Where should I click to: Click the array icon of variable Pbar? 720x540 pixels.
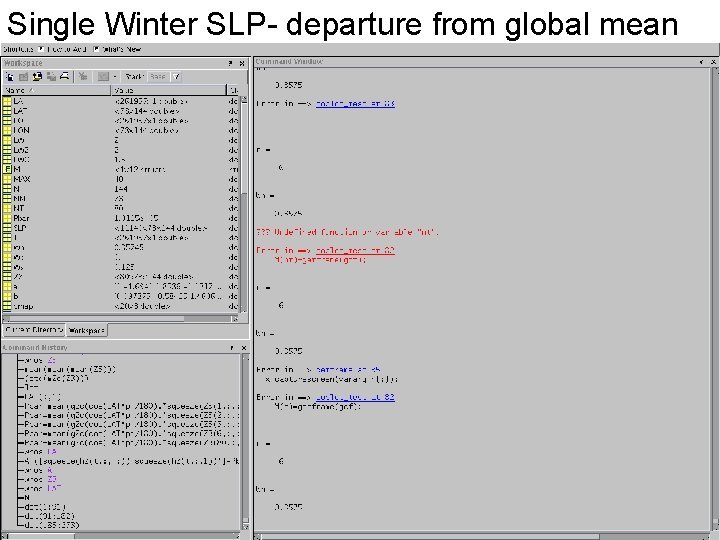(x=7, y=218)
